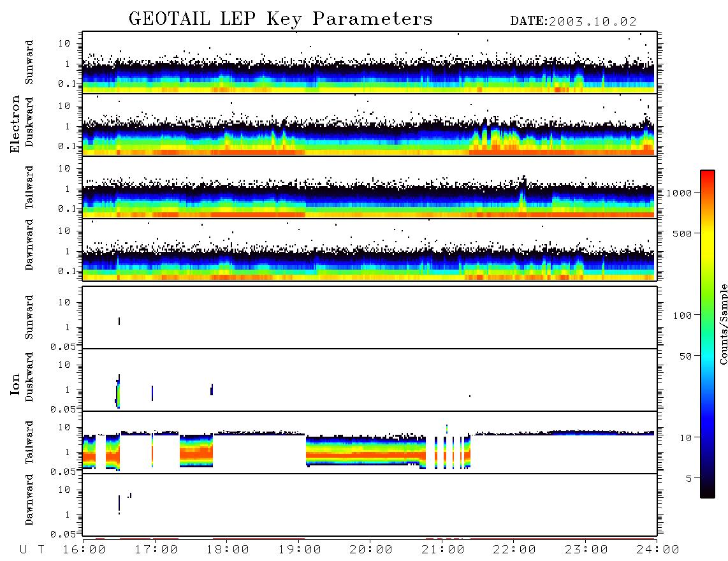Click the Electron Sunward spectrogram panel
The width and height of the screenshot is (728, 561).
coord(370,62)
